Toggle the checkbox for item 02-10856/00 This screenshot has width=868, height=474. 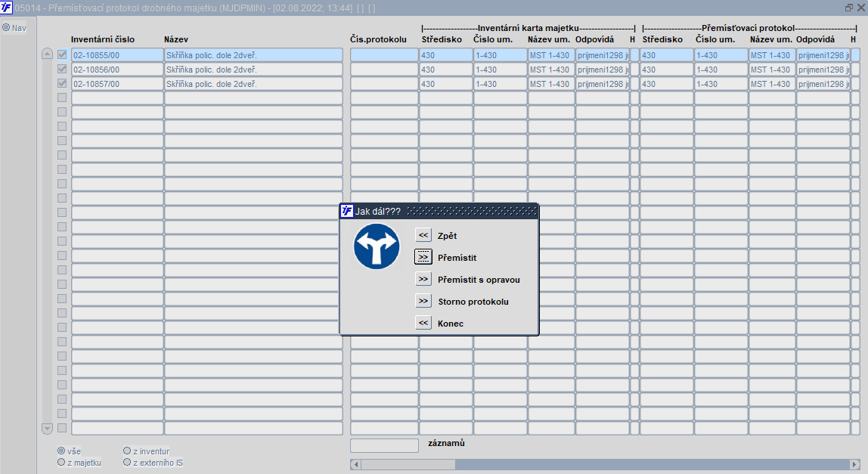62,70
